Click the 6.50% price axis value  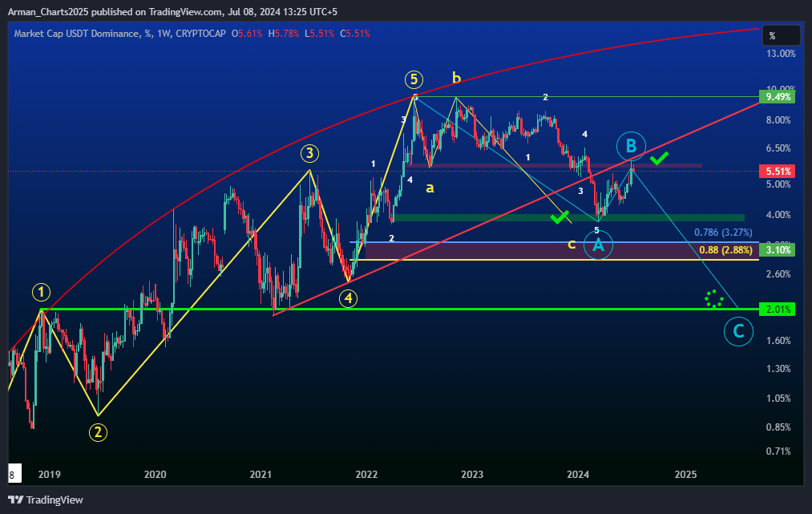(778, 148)
